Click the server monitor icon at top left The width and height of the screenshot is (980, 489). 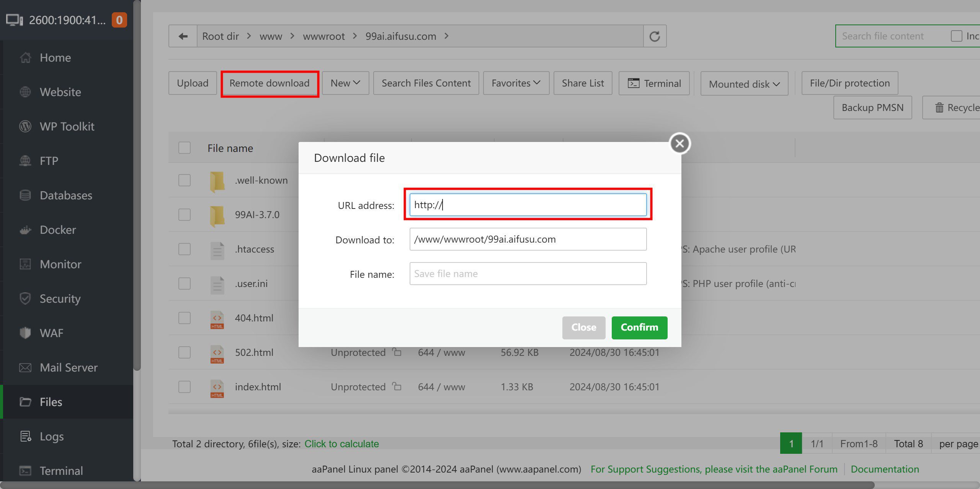click(x=15, y=20)
